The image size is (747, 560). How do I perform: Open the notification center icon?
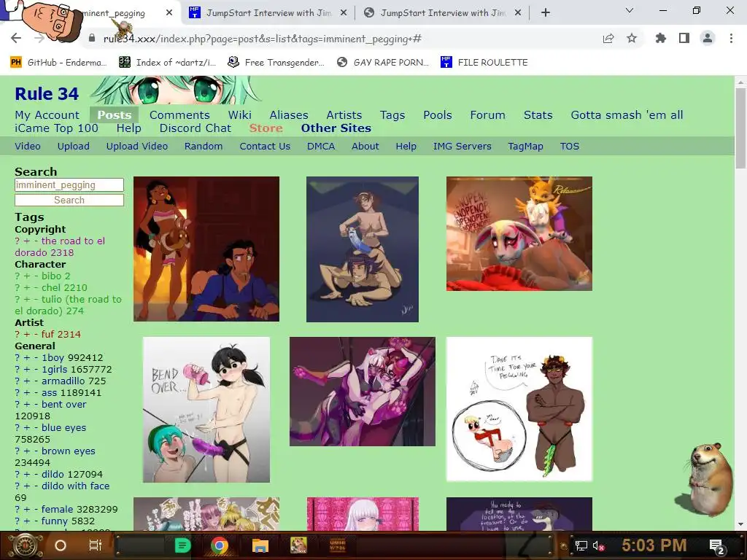pos(716,546)
